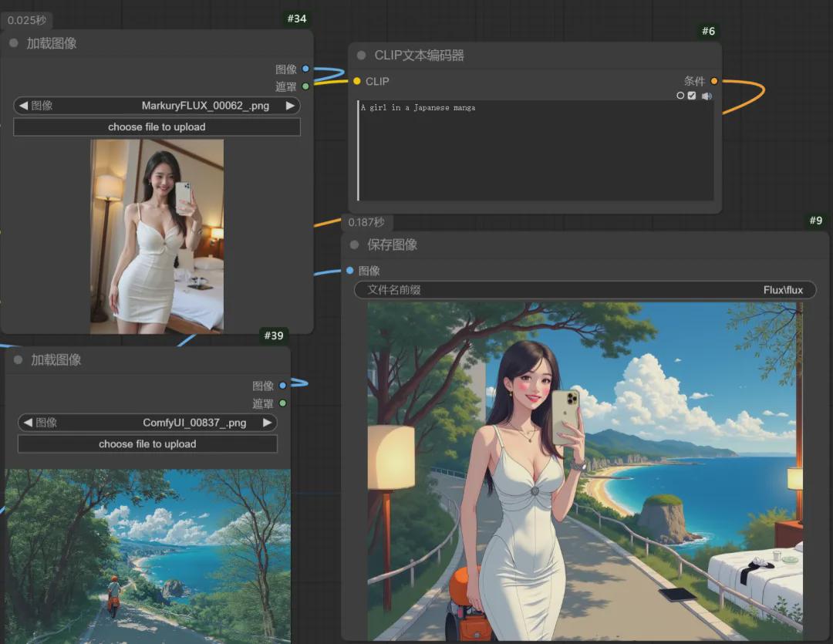Screen dimensions: 833x644
Task: Click choose file to upload on top node
Action: (x=157, y=126)
